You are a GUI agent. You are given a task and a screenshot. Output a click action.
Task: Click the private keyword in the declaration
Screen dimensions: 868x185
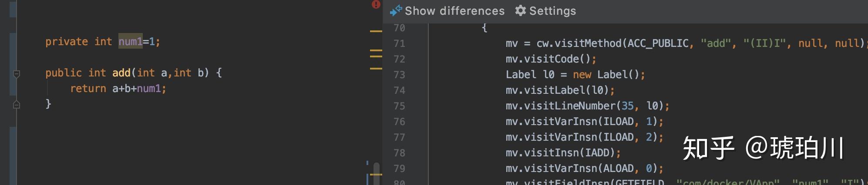click(x=67, y=42)
